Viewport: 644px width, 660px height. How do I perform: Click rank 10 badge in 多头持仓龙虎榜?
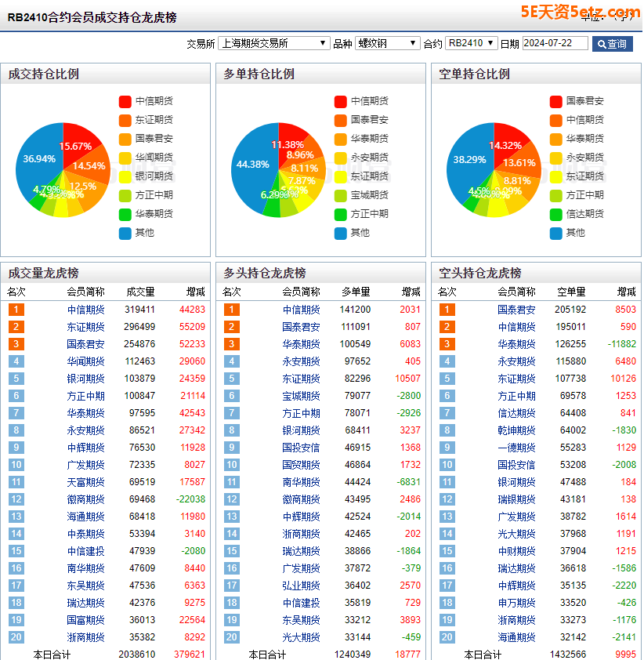point(231,465)
